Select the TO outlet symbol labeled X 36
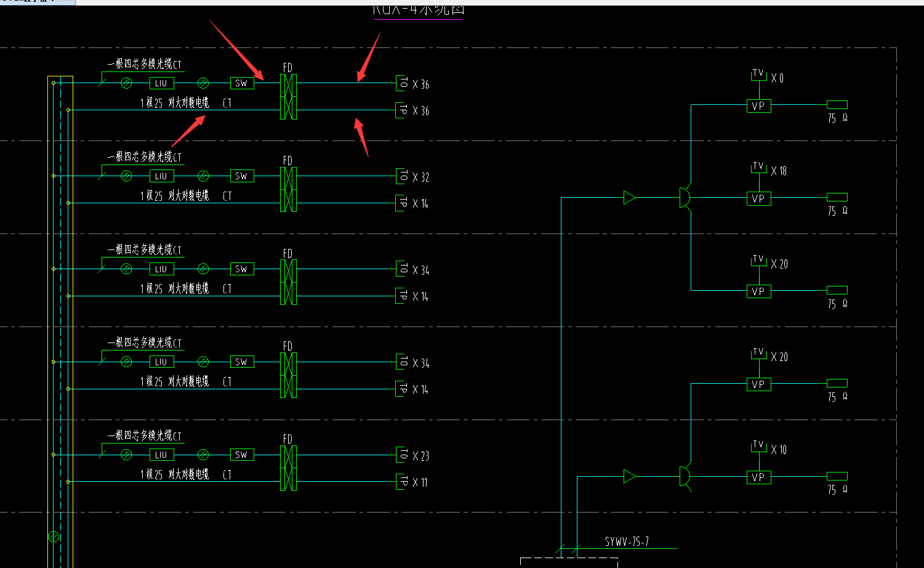 click(x=401, y=83)
